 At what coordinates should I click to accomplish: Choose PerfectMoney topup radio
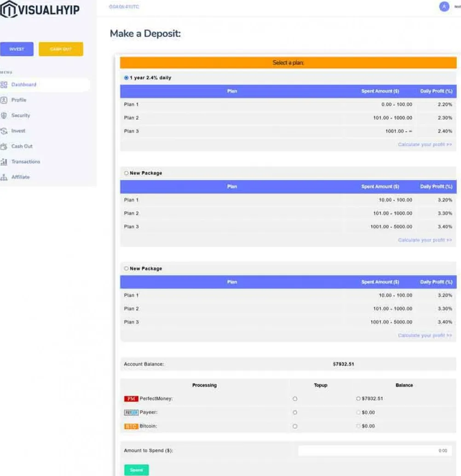pyautogui.click(x=295, y=399)
